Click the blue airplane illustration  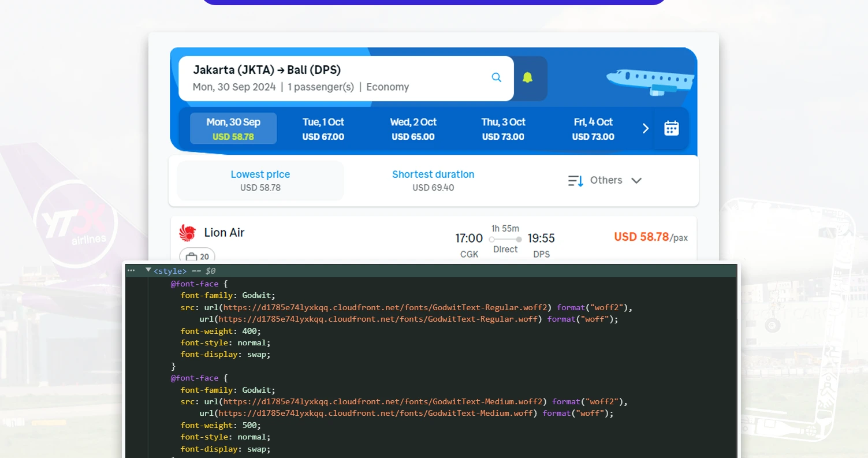(x=649, y=77)
